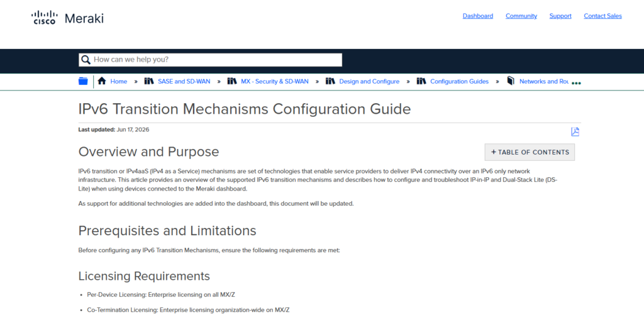
Task: Click the books icon beside Configuration Guides
Action: (x=421, y=81)
